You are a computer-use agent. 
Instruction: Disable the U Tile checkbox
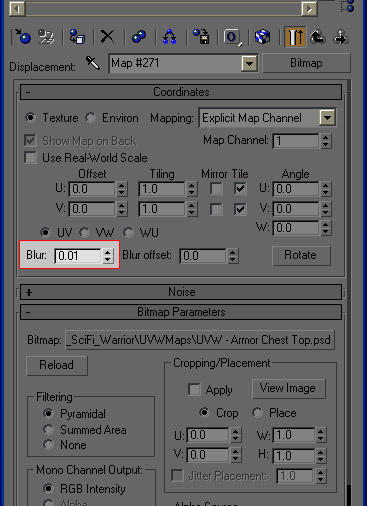tap(240, 189)
